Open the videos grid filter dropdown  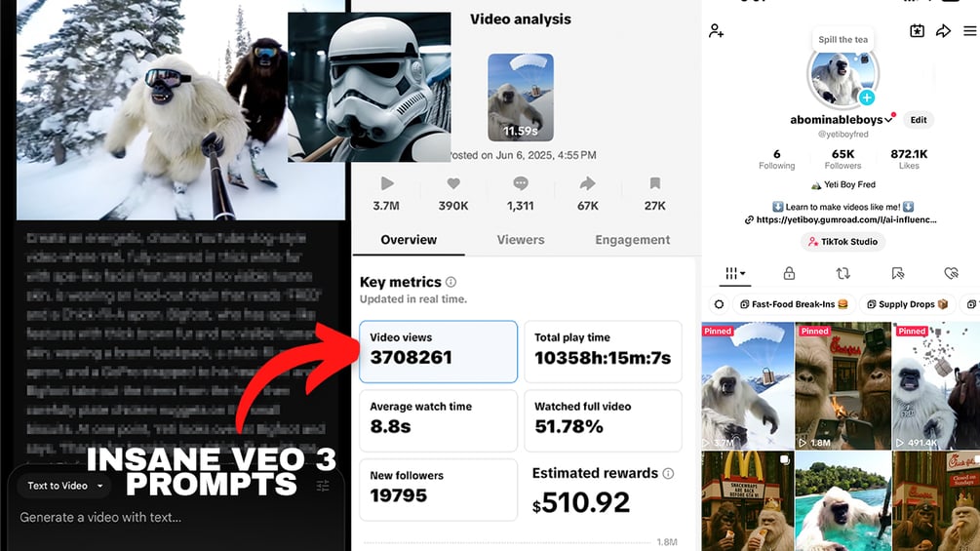click(x=735, y=273)
